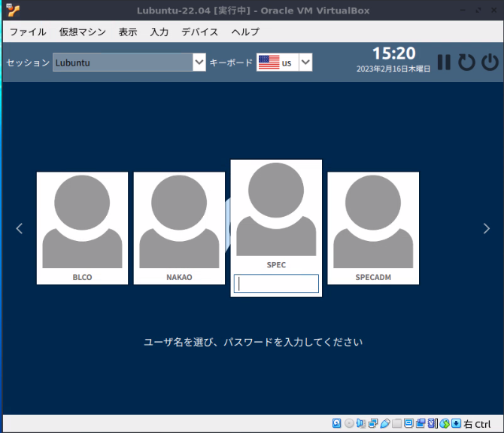The image size is (504, 433).
Task: Open the ファイル menu
Action: 28,32
